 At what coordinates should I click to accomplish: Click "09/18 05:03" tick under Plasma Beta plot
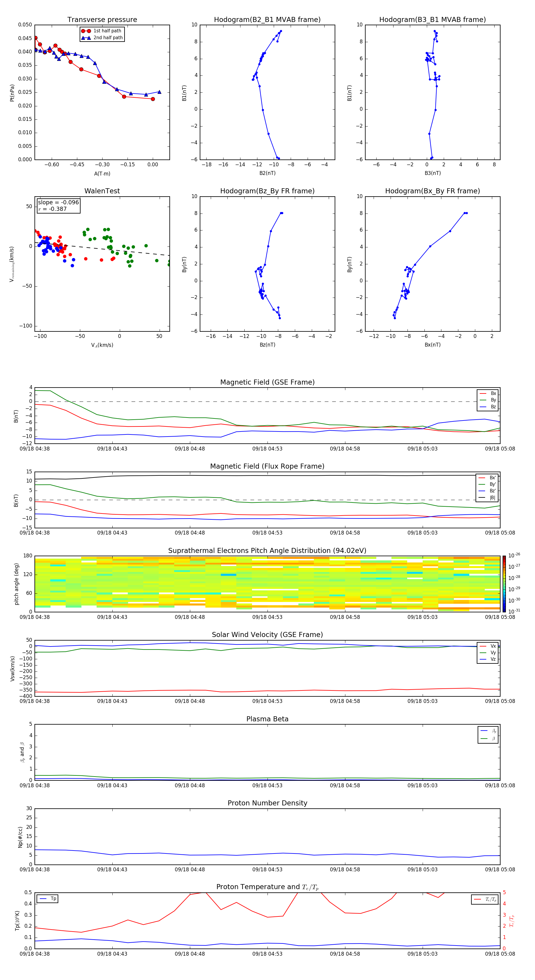[x=422, y=785]
